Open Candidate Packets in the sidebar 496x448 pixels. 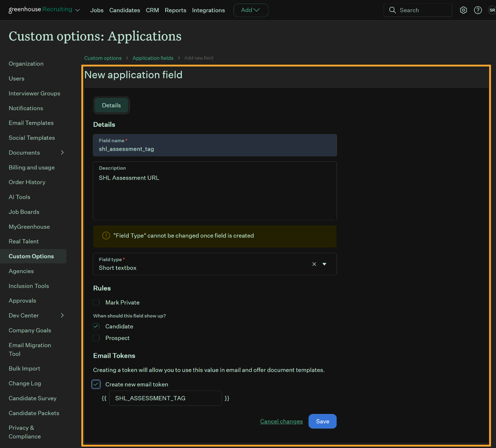(x=34, y=413)
